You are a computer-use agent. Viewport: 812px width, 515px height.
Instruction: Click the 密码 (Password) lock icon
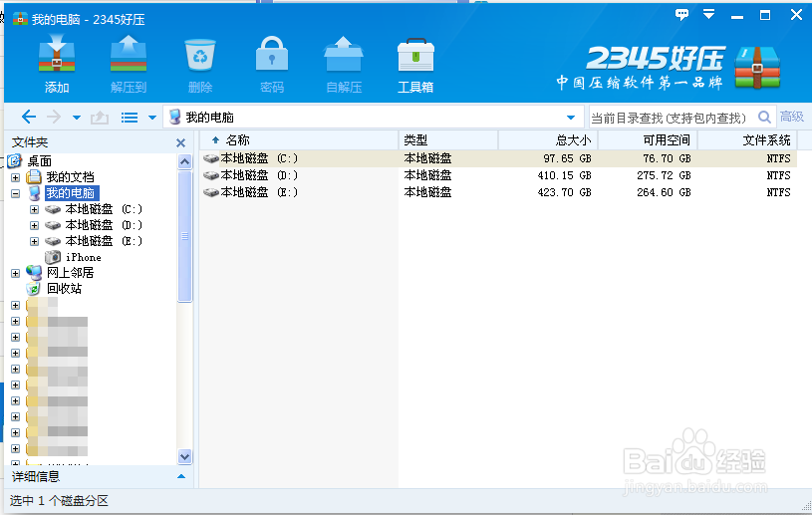point(272,54)
